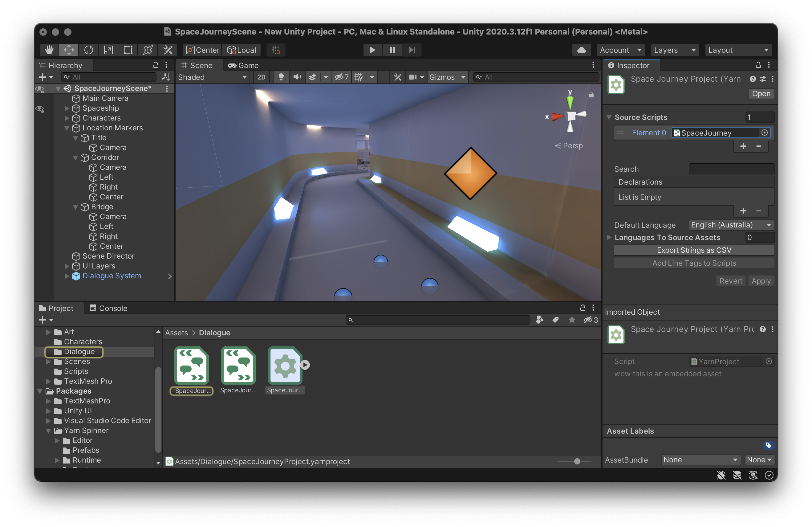Select the Hand tool in toolbar
The image size is (812, 527).
point(49,50)
